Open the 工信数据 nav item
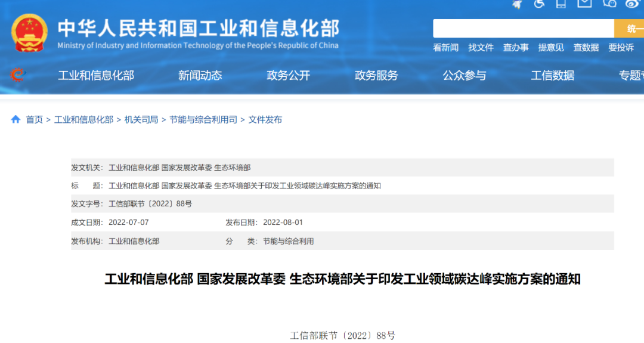 (552, 75)
